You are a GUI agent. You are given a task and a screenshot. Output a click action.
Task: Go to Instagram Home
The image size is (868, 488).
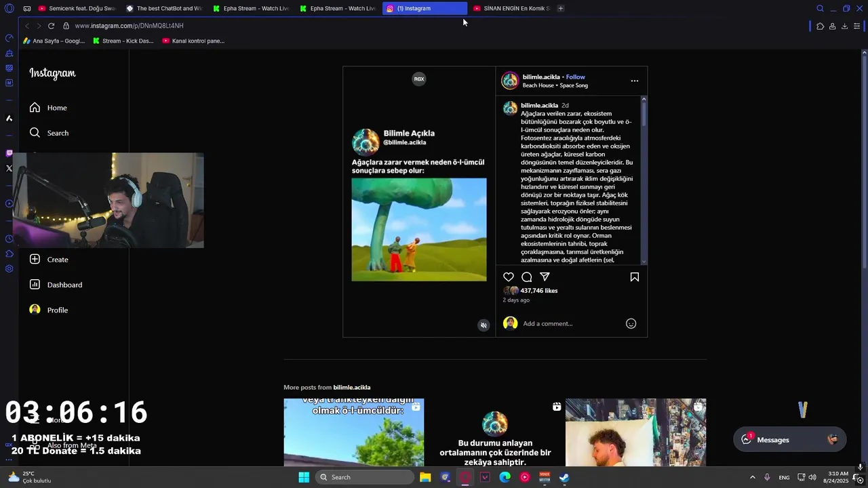click(x=48, y=108)
